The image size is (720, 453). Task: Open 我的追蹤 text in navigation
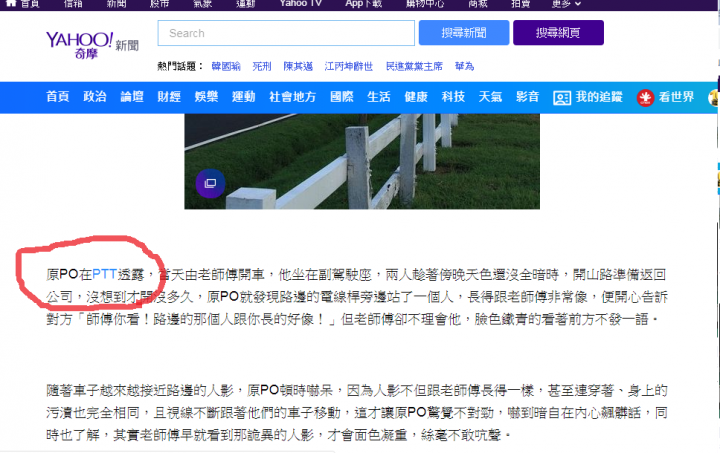point(599,97)
